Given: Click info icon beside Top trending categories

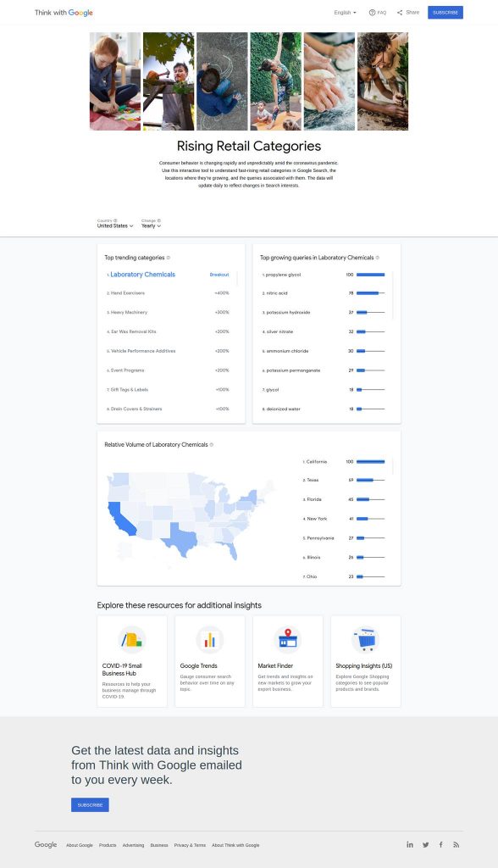Looking at the screenshot, I should 169,258.
